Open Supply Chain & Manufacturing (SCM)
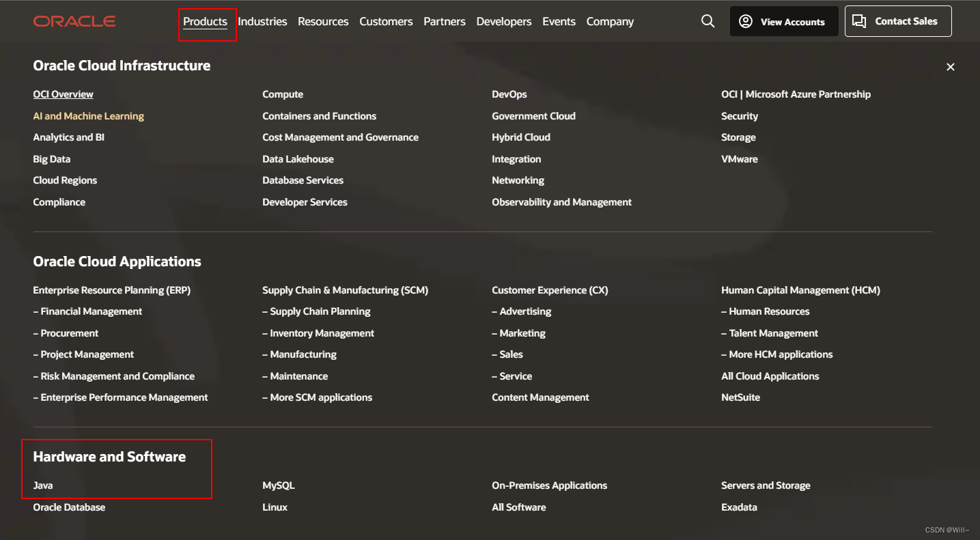Image resolution: width=980 pixels, height=540 pixels. point(346,290)
